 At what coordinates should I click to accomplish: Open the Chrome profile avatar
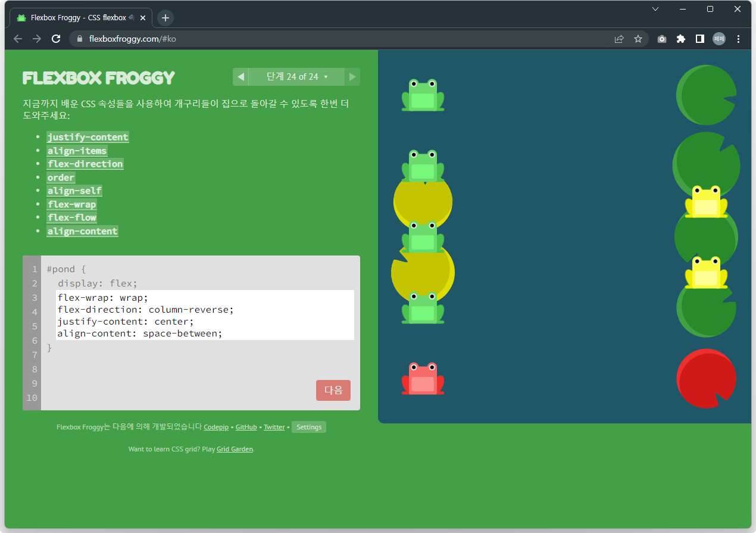pos(719,39)
